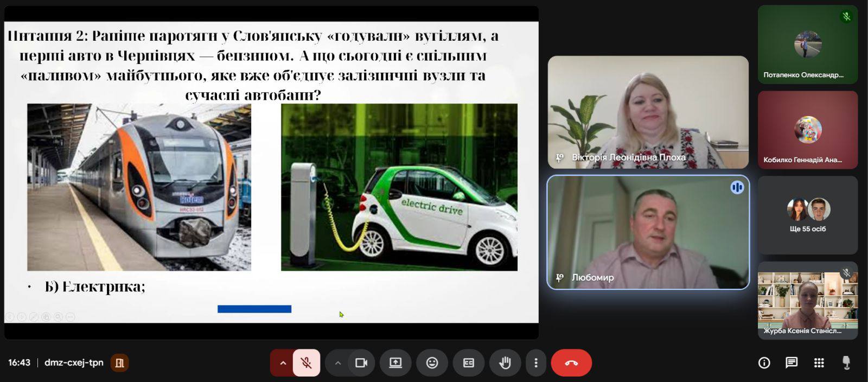Leave the call with red hang-up button
The image size is (868, 382).
(x=571, y=363)
